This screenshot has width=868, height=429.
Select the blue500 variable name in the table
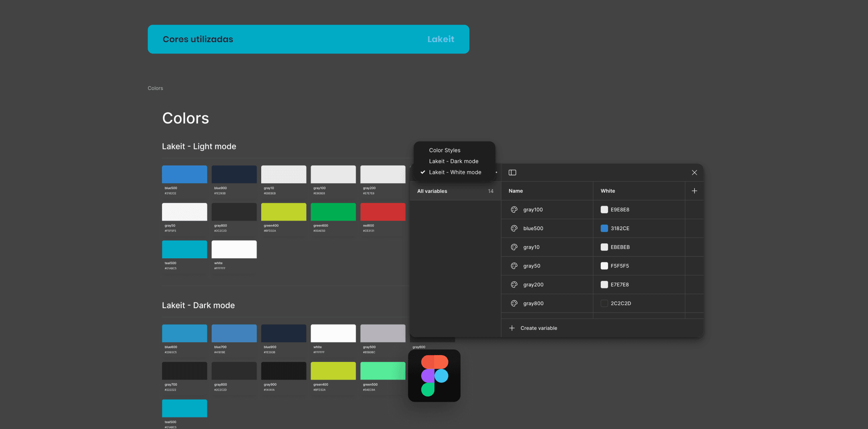click(x=533, y=229)
